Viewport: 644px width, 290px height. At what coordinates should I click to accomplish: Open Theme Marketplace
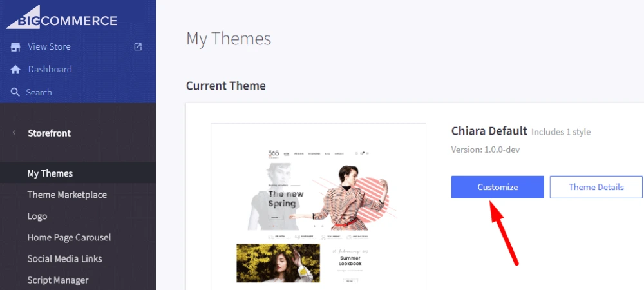67,195
